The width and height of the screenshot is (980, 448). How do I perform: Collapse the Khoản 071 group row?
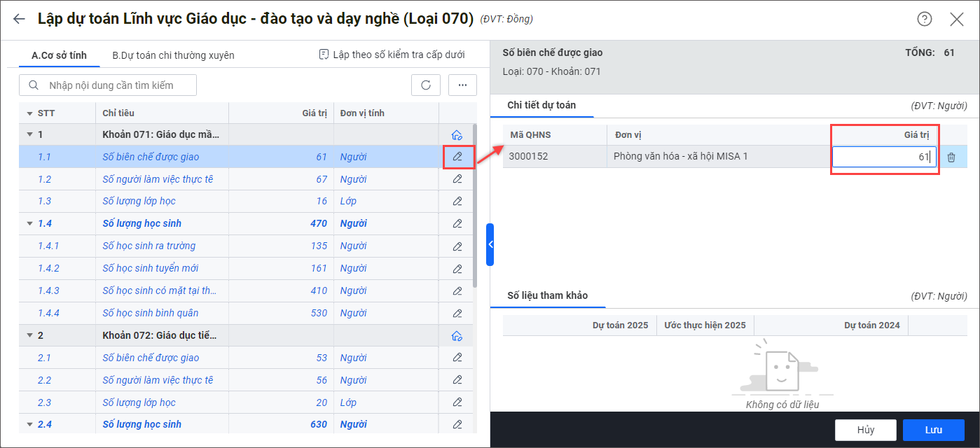coord(29,134)
